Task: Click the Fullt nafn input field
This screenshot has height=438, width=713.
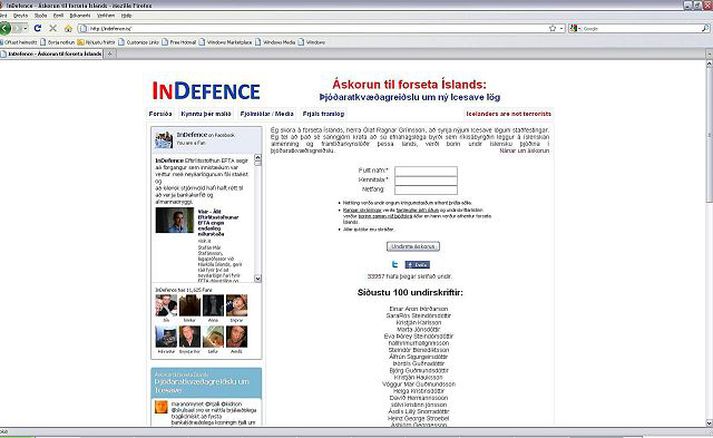Action: (426, 171)
